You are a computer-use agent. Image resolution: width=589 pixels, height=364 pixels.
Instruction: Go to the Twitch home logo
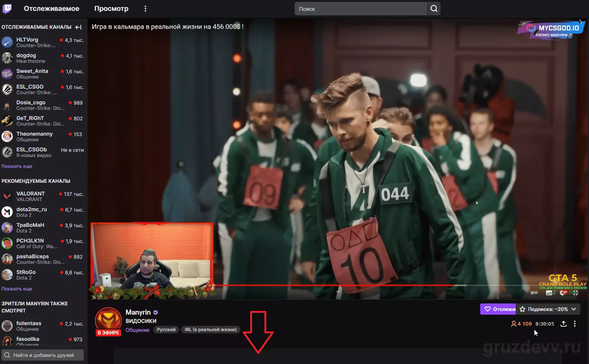(x=7, y=9)
